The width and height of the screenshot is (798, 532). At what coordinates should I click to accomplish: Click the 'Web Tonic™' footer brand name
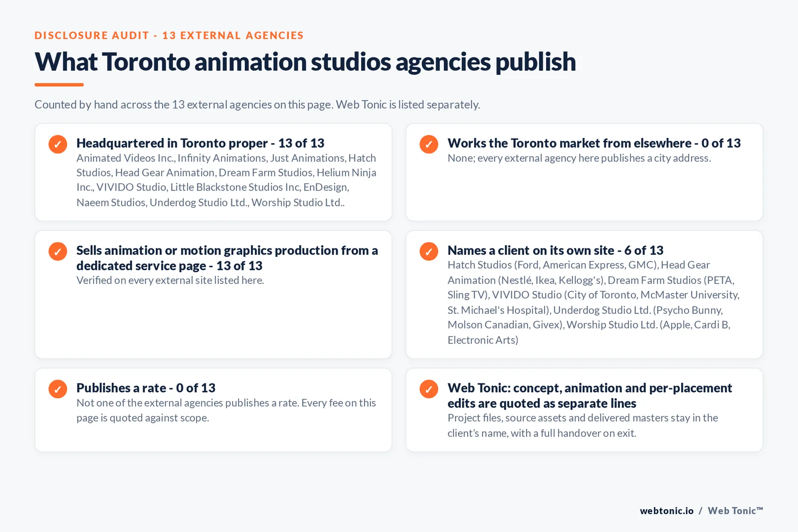[x=736, y=511]
